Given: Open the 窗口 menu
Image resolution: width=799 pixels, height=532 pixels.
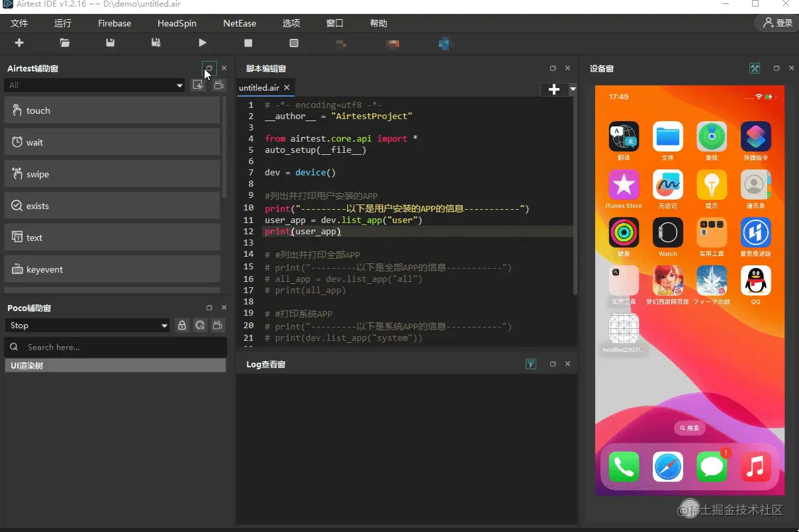Looking at the screenshot, I should pos(334,23).
